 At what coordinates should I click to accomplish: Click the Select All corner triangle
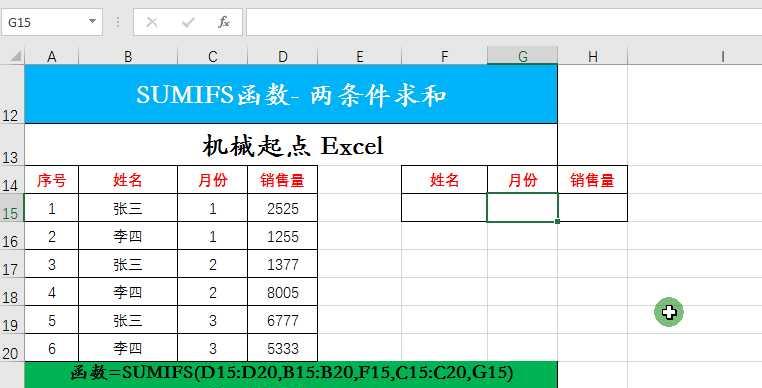(15, 56)
